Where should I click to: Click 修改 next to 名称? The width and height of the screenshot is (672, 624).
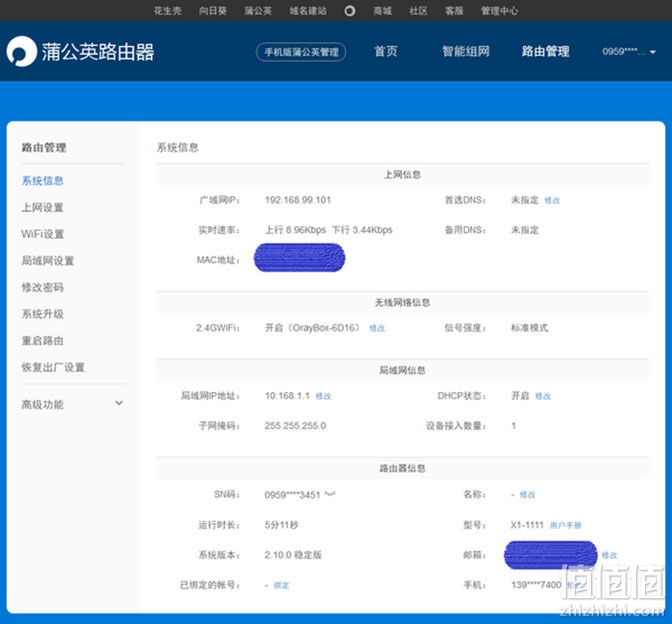tap(528, 495)
